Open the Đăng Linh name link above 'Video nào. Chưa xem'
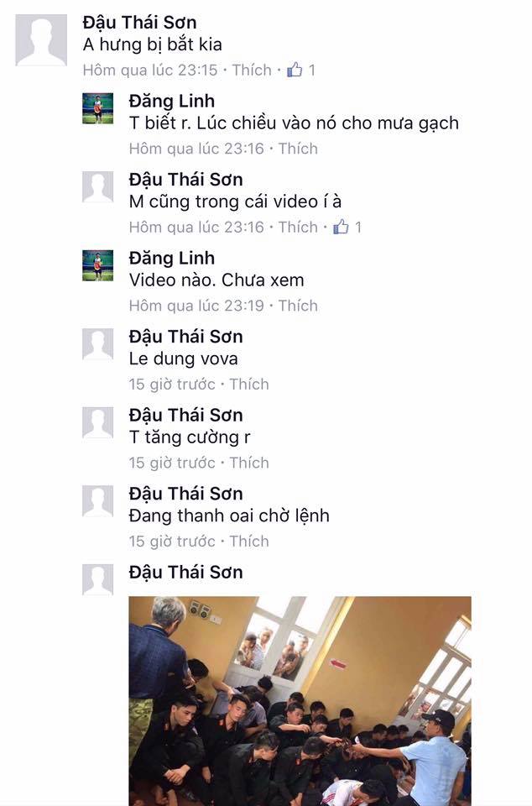532x806 pixels. pos(172,258)
